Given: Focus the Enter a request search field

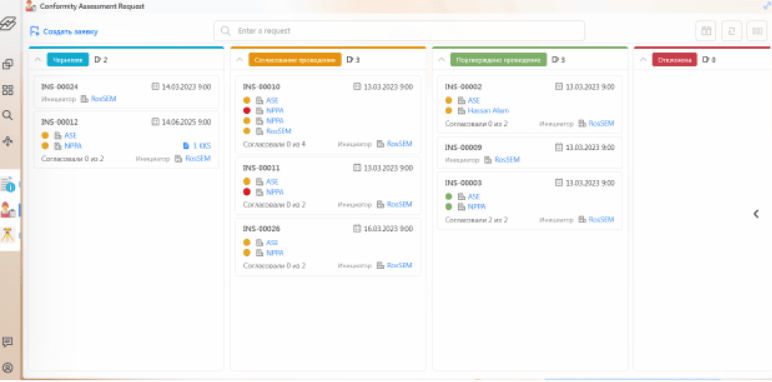Looking at the screenshot, I should [399, 31].
